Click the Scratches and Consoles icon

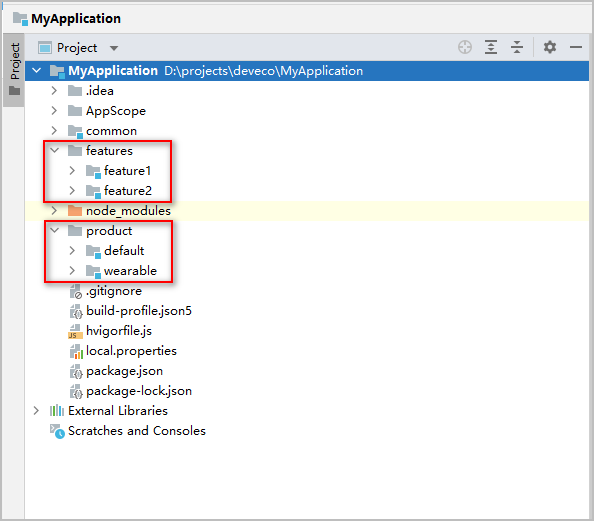click(57, 431)
